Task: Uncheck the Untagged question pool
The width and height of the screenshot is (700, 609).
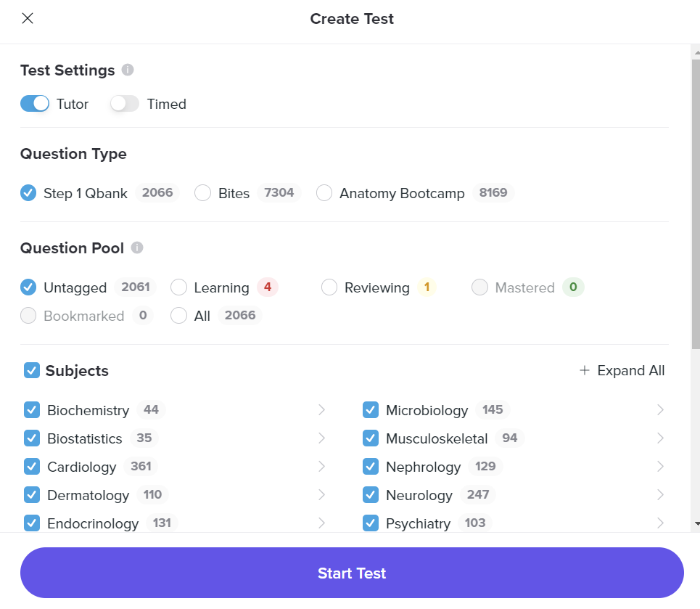Action: point(28,287)
